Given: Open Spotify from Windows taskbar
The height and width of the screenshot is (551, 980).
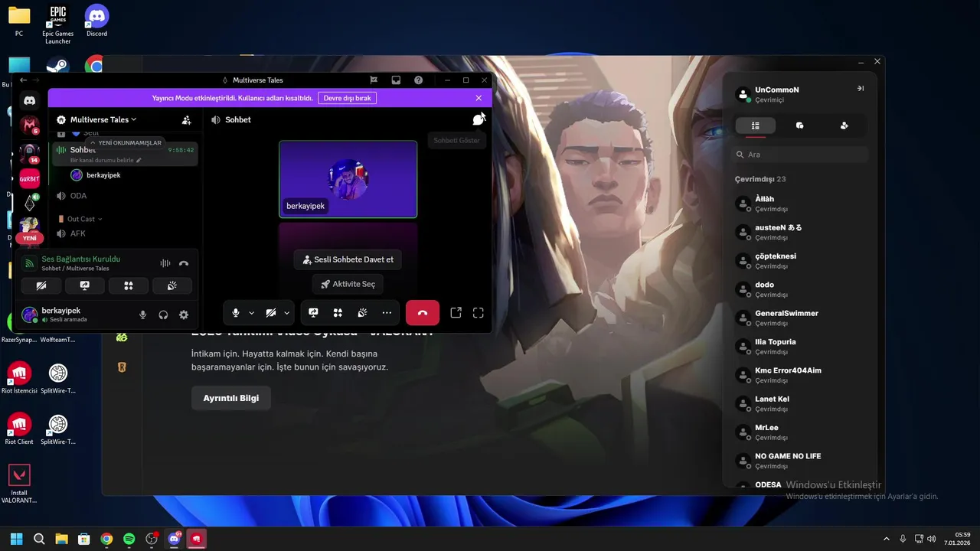Looking at the screenshot, I should [x=129, y=539].
